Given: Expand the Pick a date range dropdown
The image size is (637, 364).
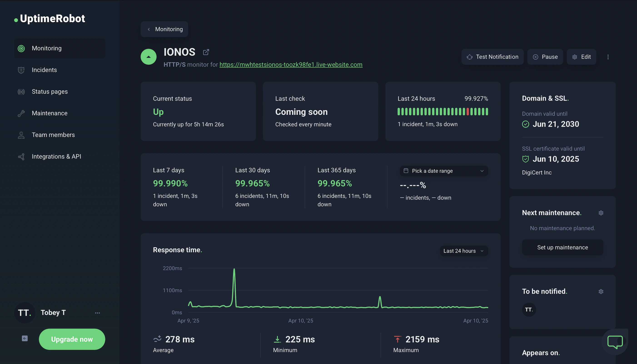Looking at the screenshot, I should (444, 171).
